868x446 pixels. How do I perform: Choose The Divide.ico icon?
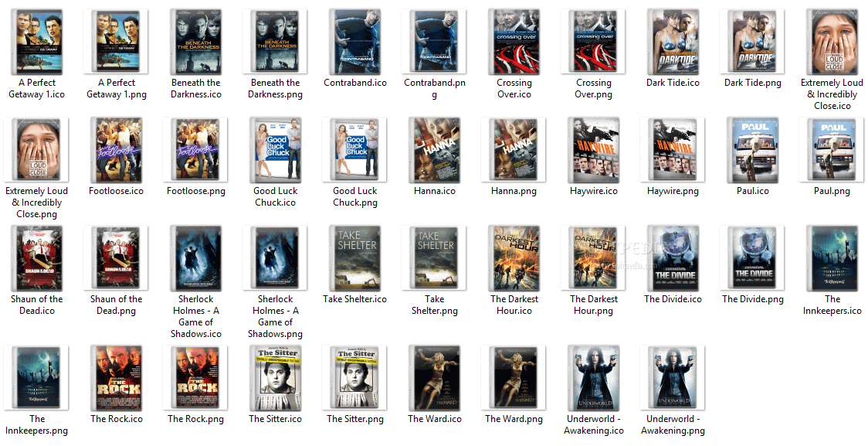click(x=673, y=258)
